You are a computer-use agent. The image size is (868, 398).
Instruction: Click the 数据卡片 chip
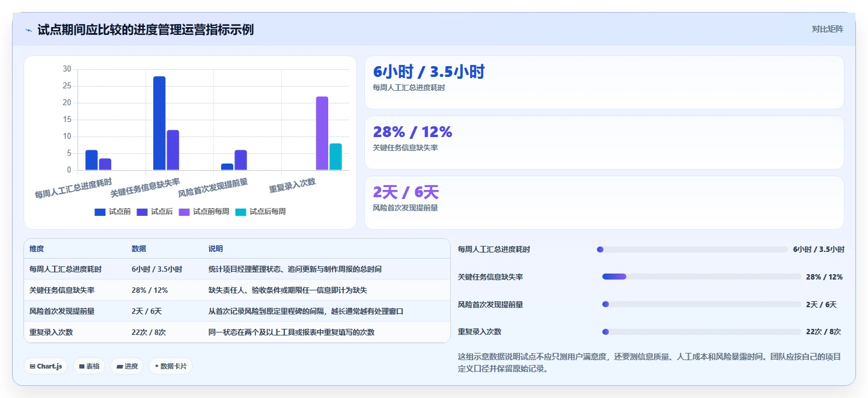pos(171,366)
